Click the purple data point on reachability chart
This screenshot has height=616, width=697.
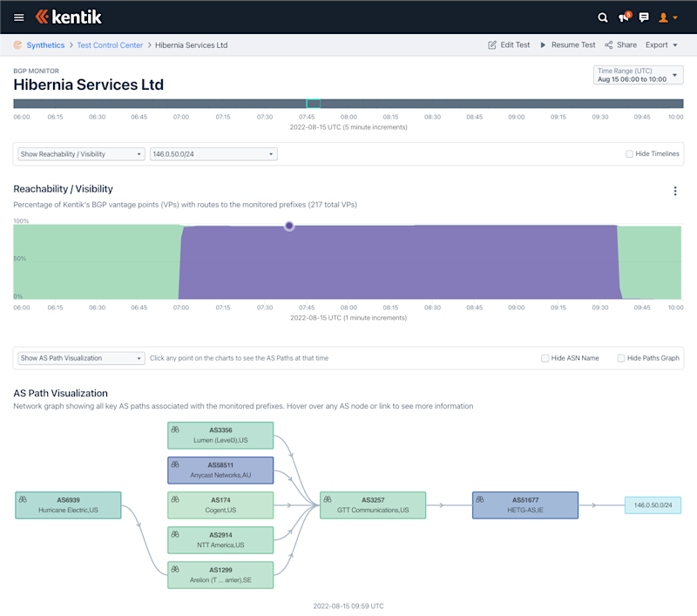(x=289, y=226)
